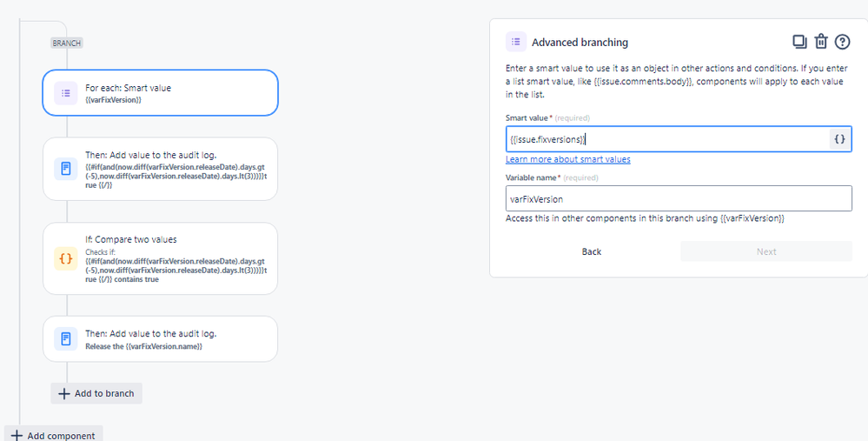Click the duplicate component icon
868x441 pixels.
point(799,42)
